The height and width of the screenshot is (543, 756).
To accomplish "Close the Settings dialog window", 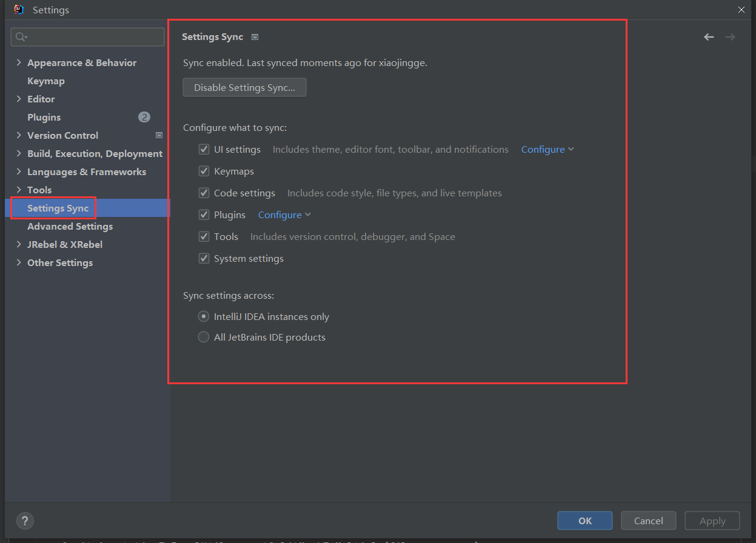I will click(x=741, y=10).
